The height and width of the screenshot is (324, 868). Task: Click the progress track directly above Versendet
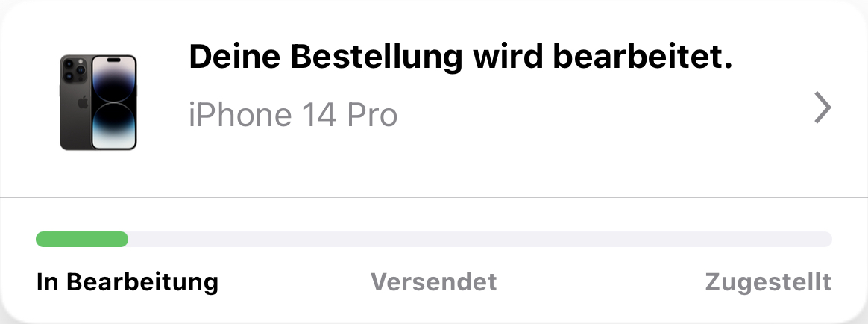(433, 239)
